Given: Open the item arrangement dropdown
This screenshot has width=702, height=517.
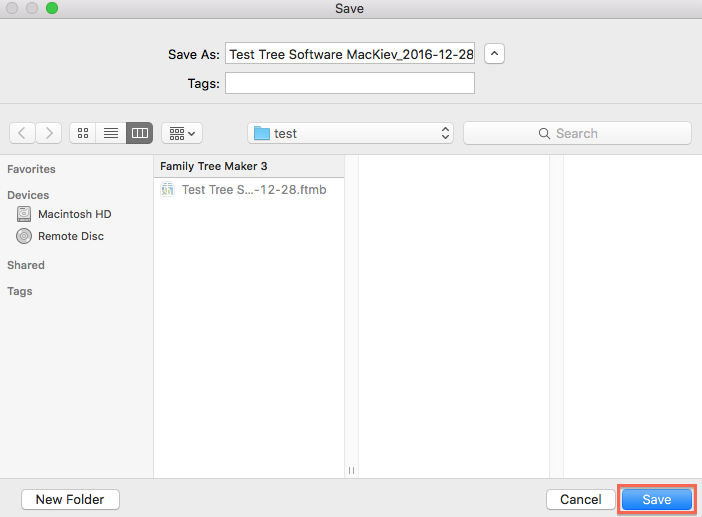Looking at the screenshot, I should tap(182, 133).
